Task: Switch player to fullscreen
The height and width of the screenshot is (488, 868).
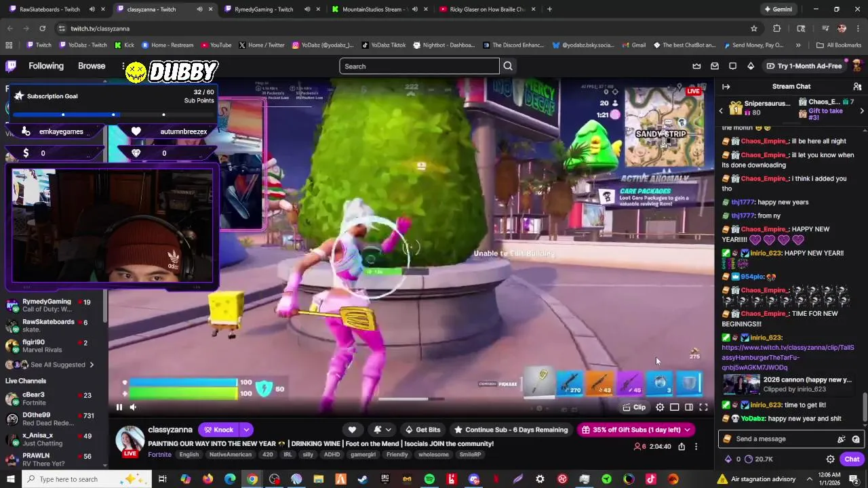Action: (x=703, y=407)
